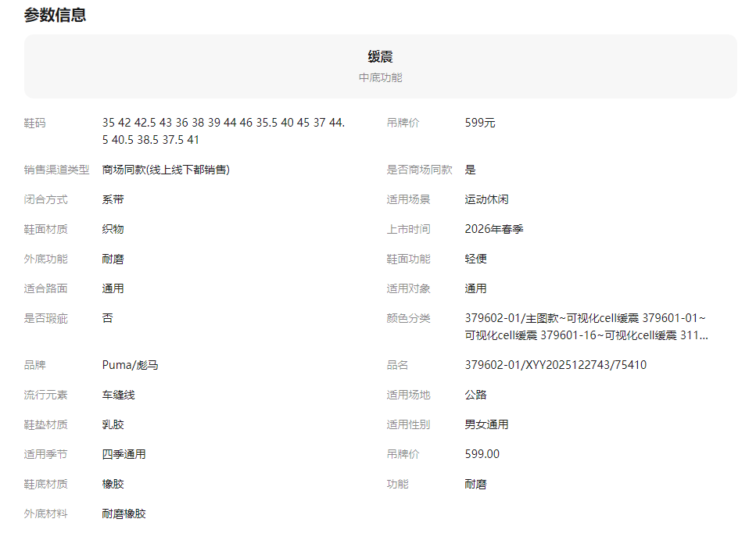This screenshot has height=544, width=756.
Task: Click the 599元 tag price value
Action: [x=480, y=123]
